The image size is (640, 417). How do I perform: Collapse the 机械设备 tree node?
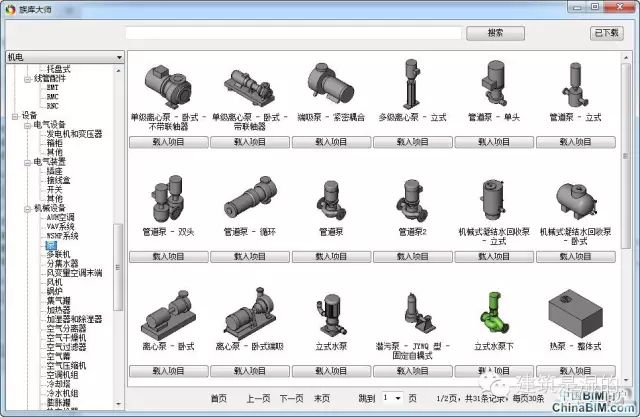point(29,208)
